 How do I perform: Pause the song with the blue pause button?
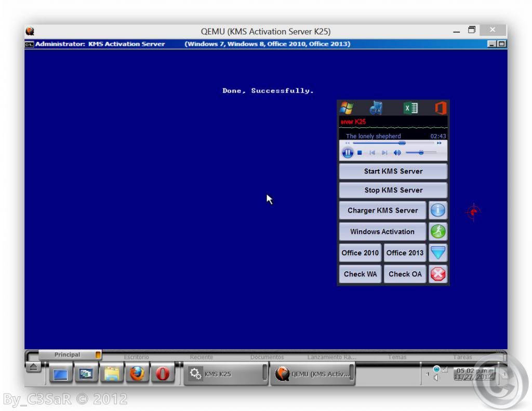[x=348, y=153]
